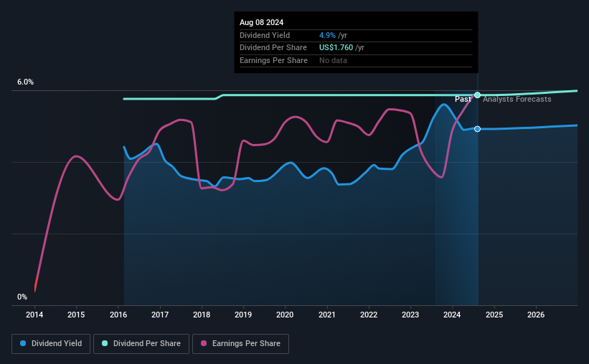Click the Dividend Per Share tooltip row label
This screenshot has width=589, height=364.
273,48
